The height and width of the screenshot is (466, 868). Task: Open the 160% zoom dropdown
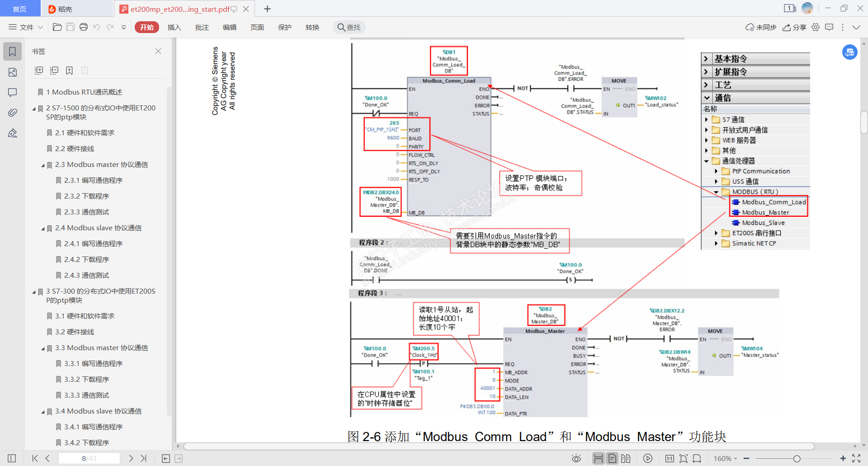pyautogui.click(x=726, y=458)
